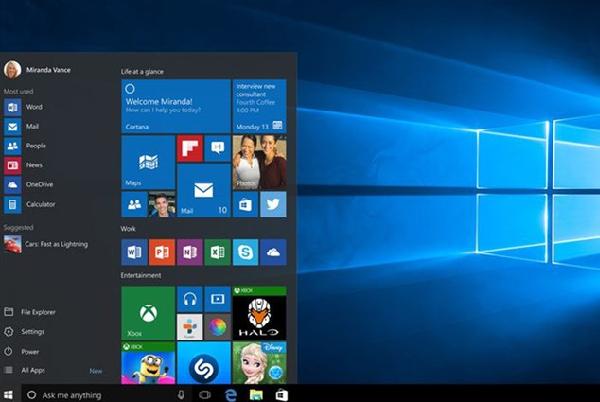Open the Store from the taskbar
600x402 pixels.
282,394
